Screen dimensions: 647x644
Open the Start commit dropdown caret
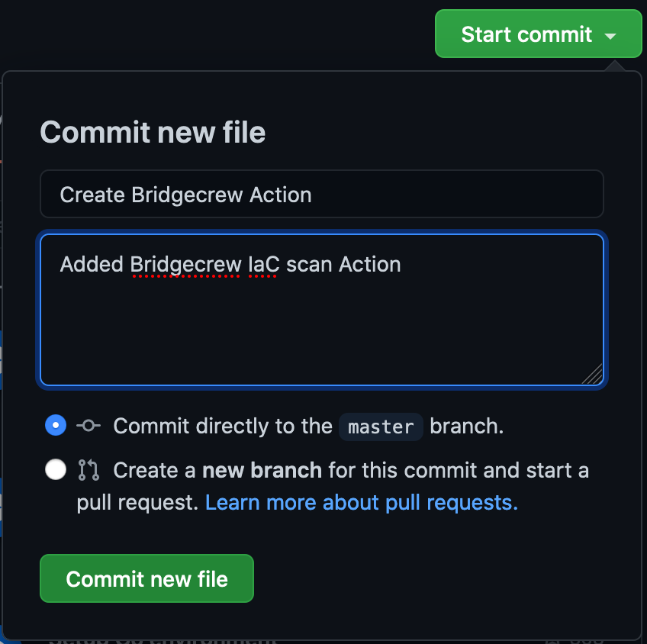click(610, 36)
